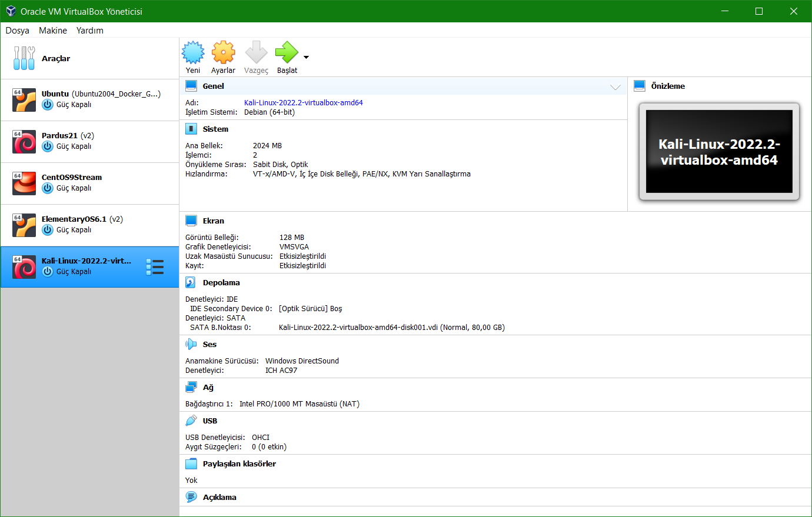This screenshot has height=517, width=812.
Task: Click the Genel section monitor icon
Action: click(191, 86)
